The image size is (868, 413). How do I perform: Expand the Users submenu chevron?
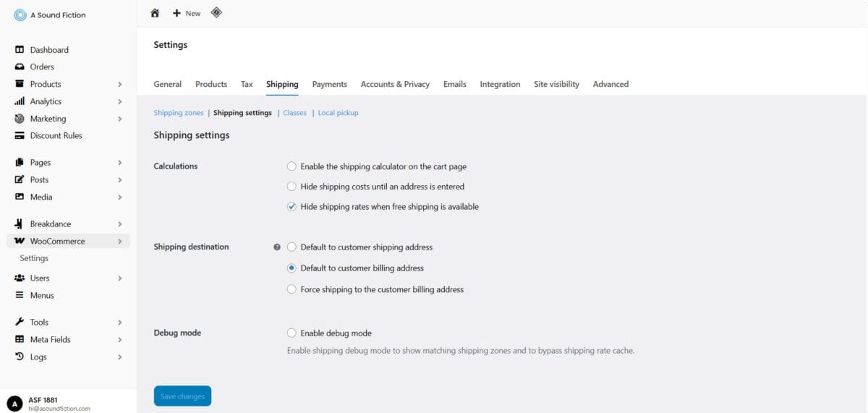tap(120, 278)
